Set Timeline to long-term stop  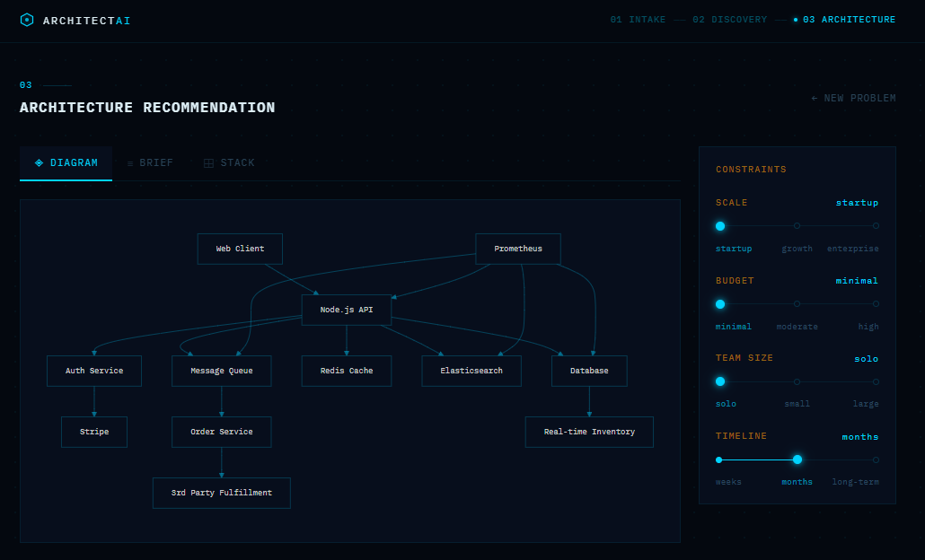[x=876, y=459]
